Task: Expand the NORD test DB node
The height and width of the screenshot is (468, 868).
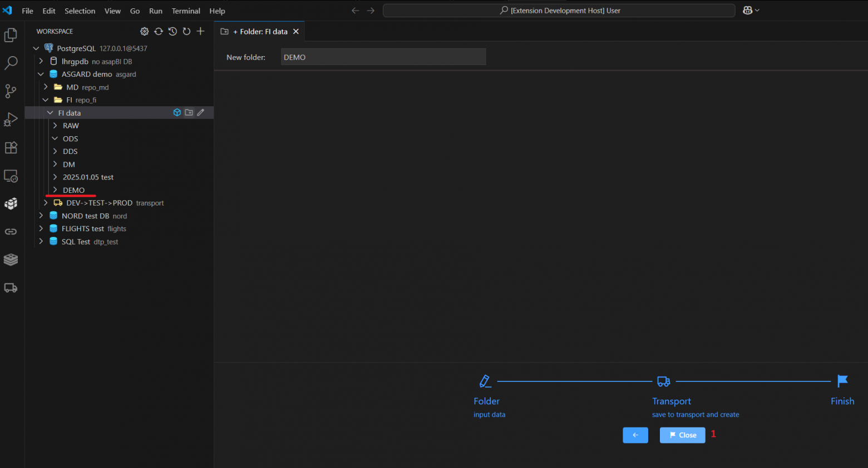Action: tap(41, 216)
